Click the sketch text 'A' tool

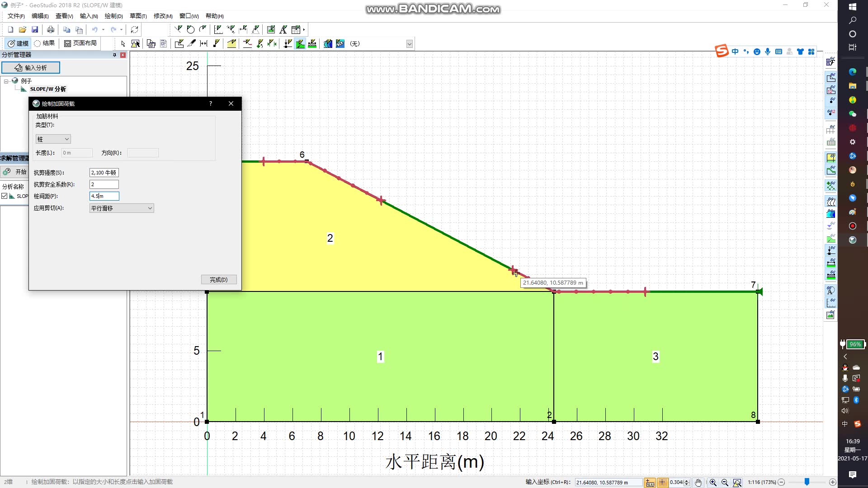[283, 30]
